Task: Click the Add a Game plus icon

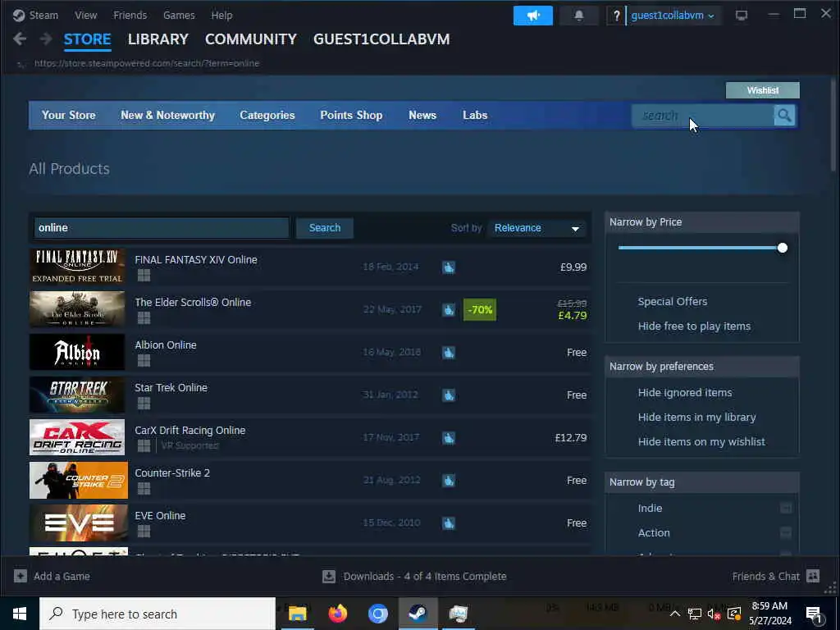Action: [x=21, y=576]
